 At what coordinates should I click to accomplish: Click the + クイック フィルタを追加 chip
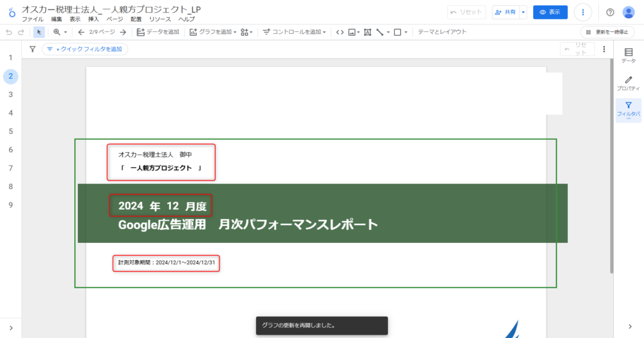point(85,49)
